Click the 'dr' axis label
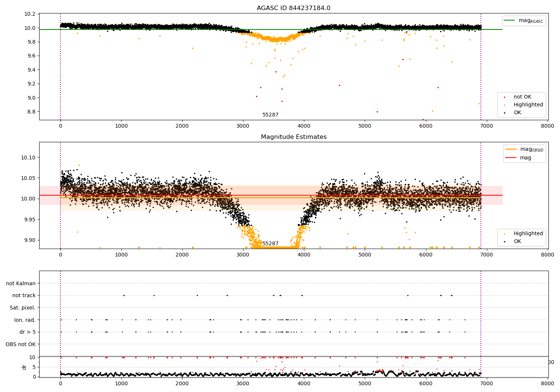The width and height of the screenshot is (560, 392). [24, 367]
